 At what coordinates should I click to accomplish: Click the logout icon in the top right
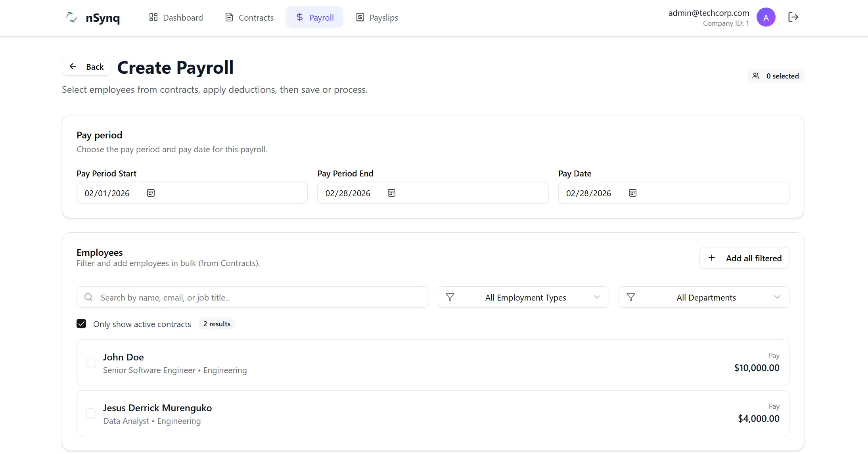click(x=794, y=17)
